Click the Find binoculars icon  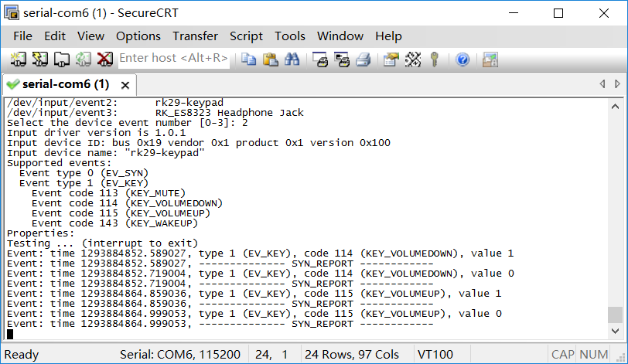click(292, 60)
